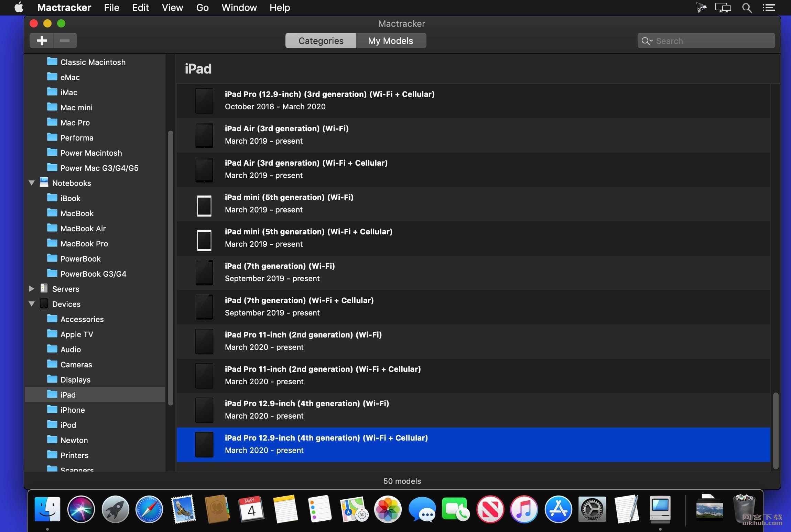Open the Help menu
Image resolution: width=791 pixels, height=532 pixels.
pyautogui.click(x=280, y=8)
